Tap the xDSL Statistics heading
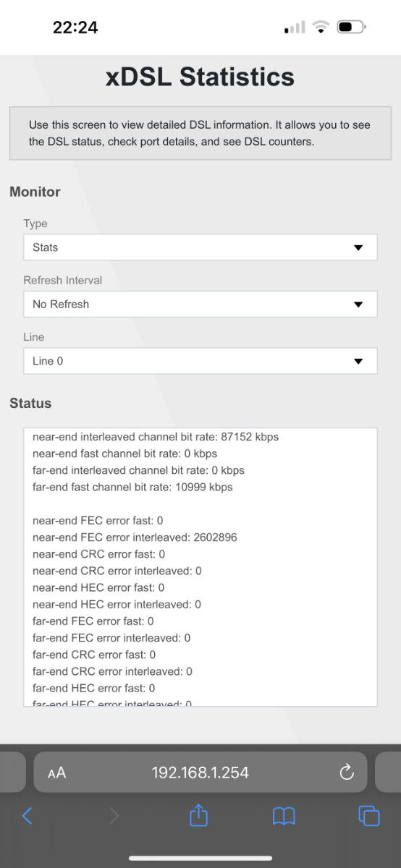 200,77
